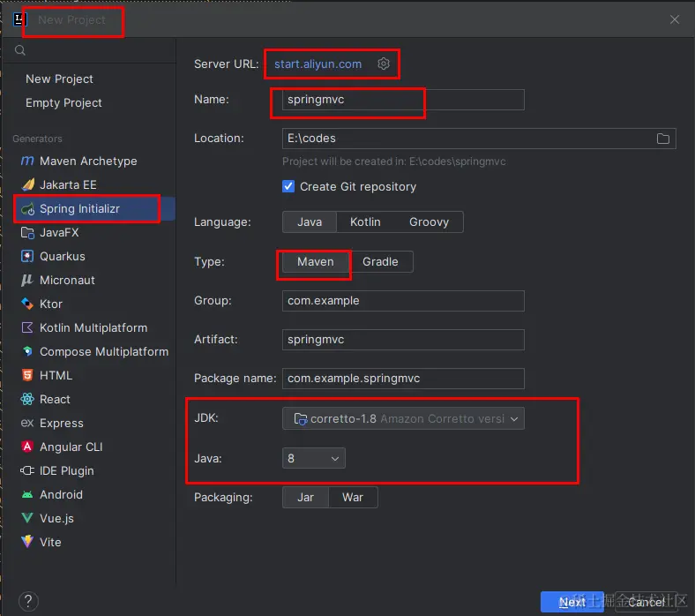Select Quarkus generator entry
Viewport: 695px width, 616px height.
[x=62, y=256]
